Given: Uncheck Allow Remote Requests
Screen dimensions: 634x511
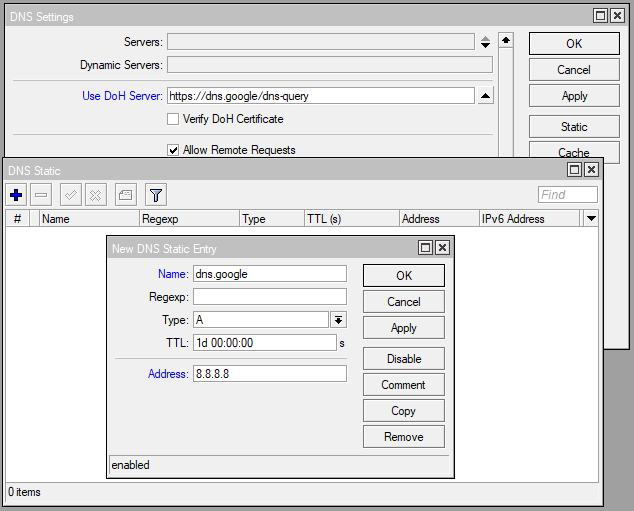Looking at the screenshot, I should click(173, 150).
